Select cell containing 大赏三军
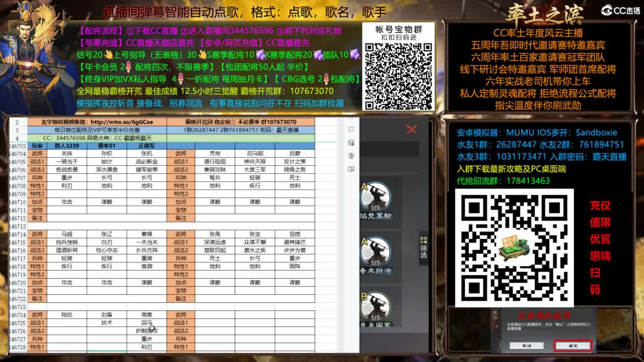This screenshot has height=362, width=644. [x=255, y=169]
